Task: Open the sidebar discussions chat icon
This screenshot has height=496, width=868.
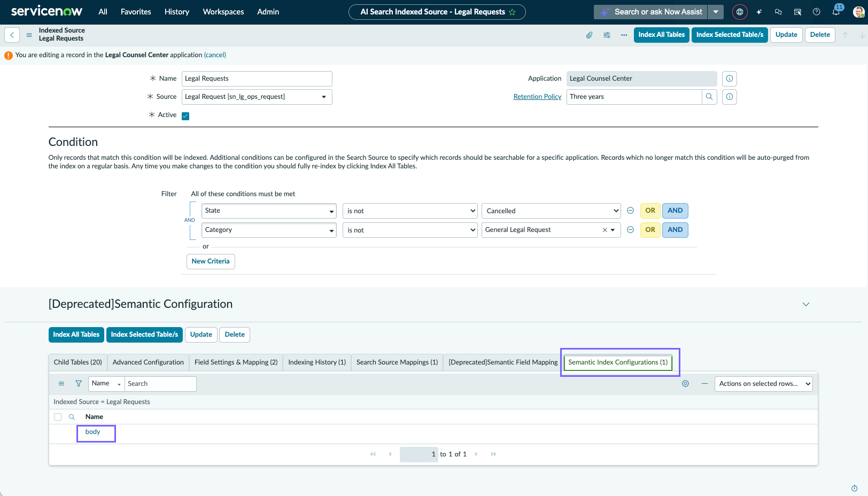Action: point(778,12)
